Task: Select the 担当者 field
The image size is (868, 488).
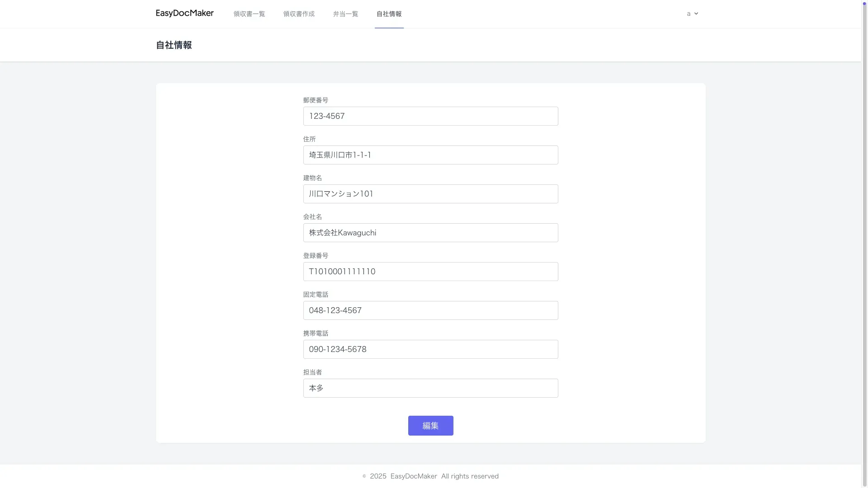Action: tap(430, 388)
